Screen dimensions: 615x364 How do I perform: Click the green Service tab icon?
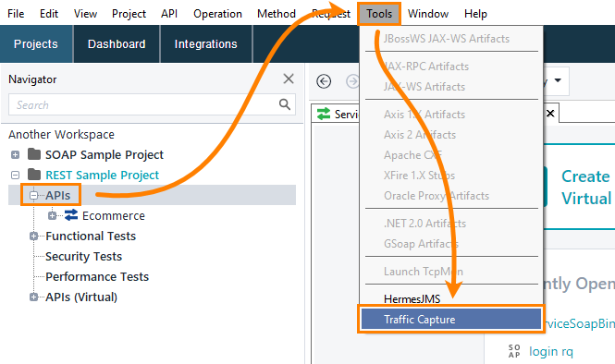[324, 114]
